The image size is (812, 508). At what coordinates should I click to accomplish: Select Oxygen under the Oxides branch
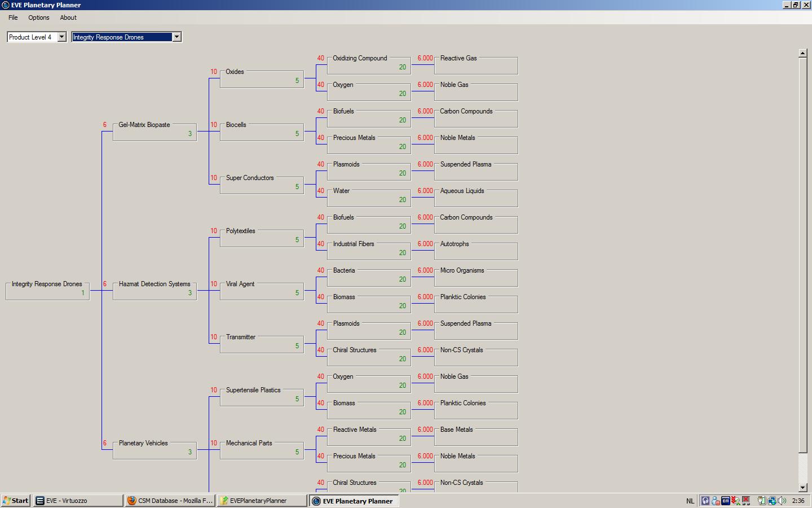point(369,91)
